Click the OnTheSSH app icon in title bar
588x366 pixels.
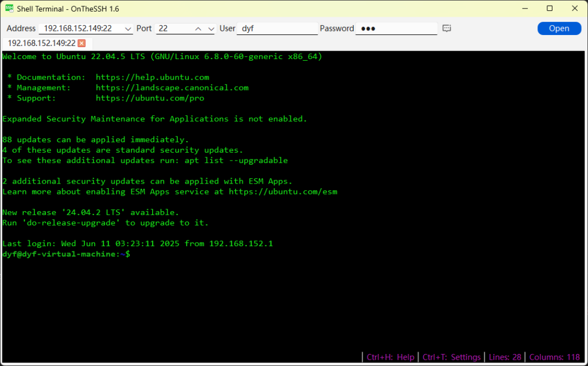[9, 8]
